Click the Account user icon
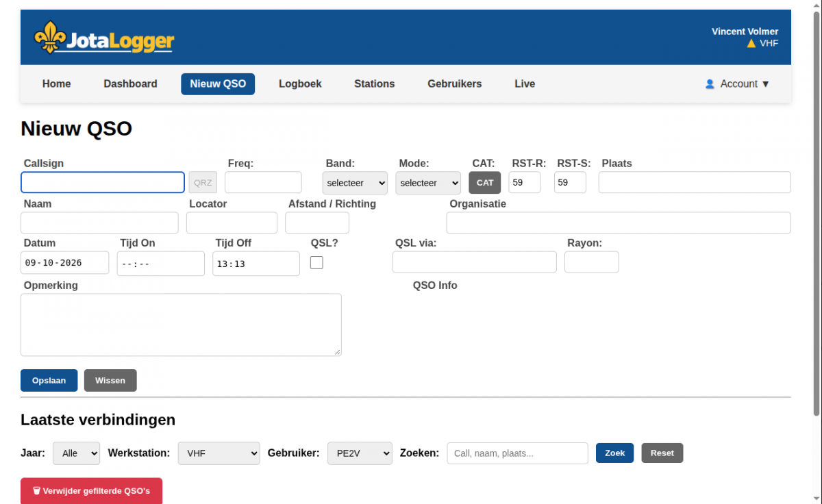 [x=710, y=84]
